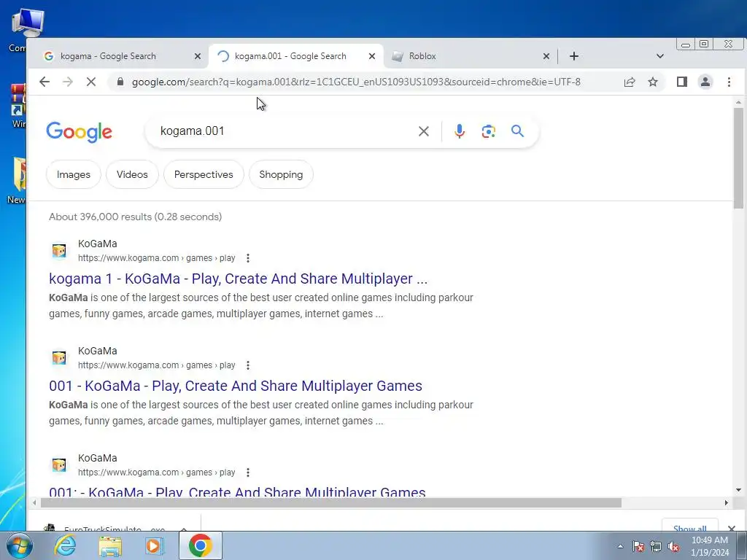Open options for '001 - KoGaMa' result
The width and height of the screenshot is (747, 560).
click(x=248, y=365)
